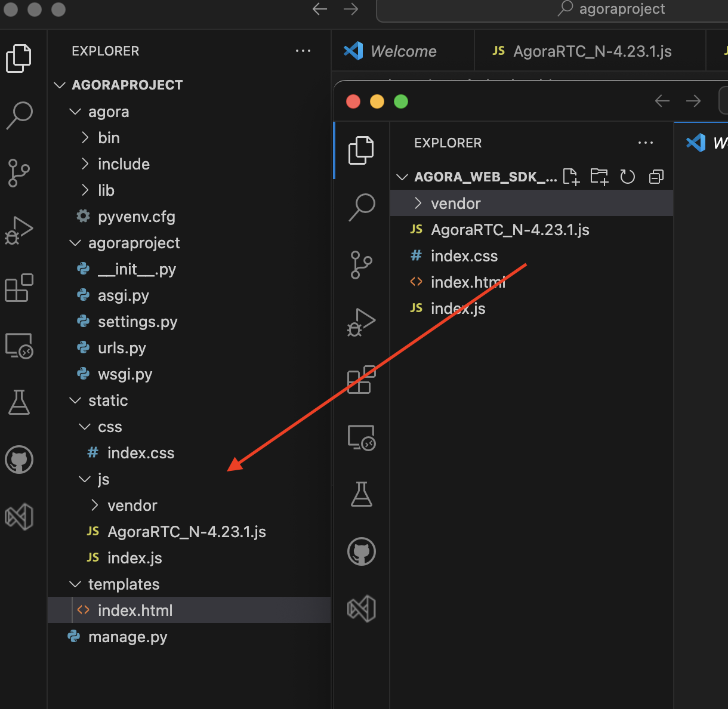
Task: Open Search view in the front Agora Web SDK window
Action: click(362, 207)
